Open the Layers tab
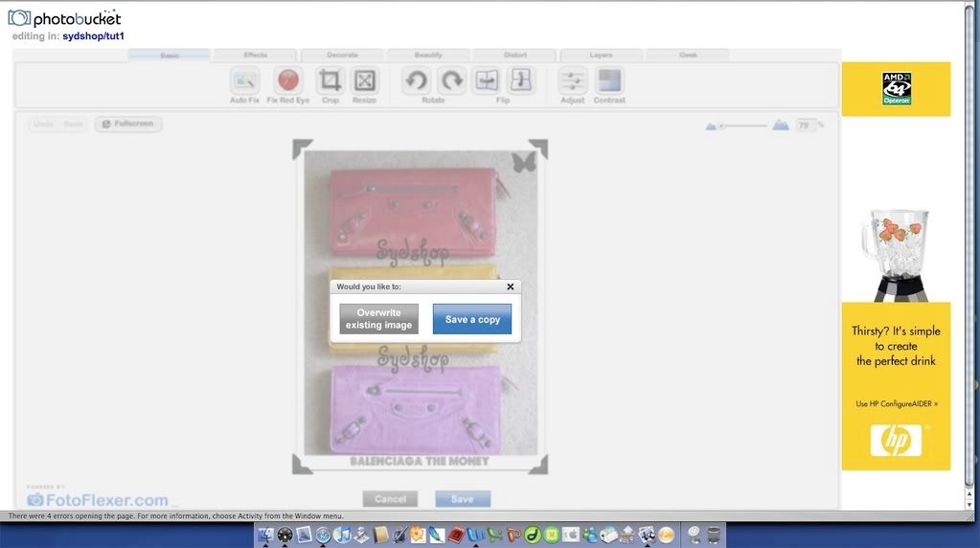This screenshot has width=980, height=548. click(x=601, y=55)
